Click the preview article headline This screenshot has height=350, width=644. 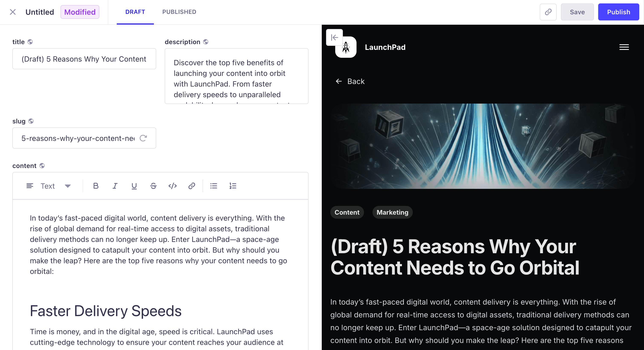coord(455,257)
